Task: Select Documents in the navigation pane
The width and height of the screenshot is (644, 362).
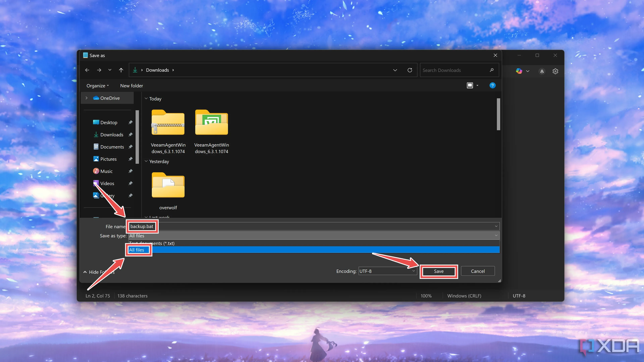Action: (x=112, y=147)
